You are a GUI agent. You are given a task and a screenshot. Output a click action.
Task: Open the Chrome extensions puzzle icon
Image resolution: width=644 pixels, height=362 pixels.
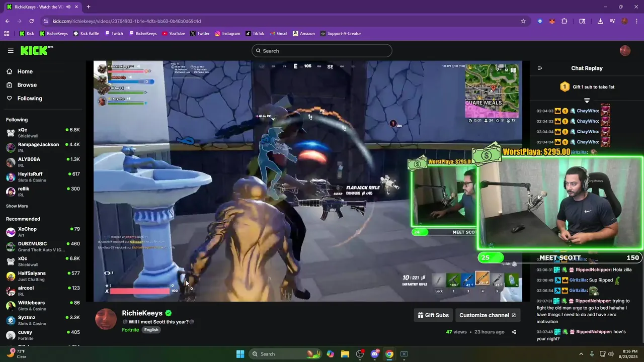click(564, 21)
